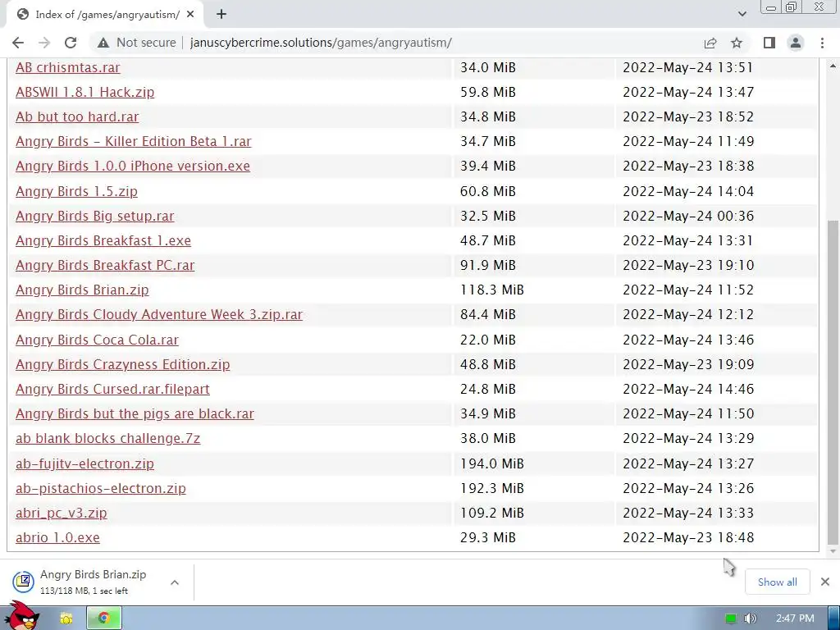Click the date 2022-May-23 18:48
This screenshot has height=630, width=840.
[688, 537]
